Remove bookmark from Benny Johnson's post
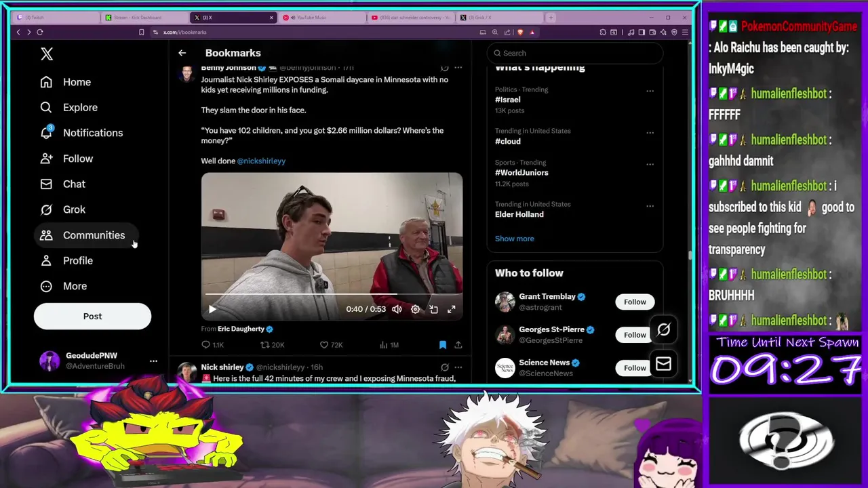The image size is (868, 488). (x=443, y=345)
